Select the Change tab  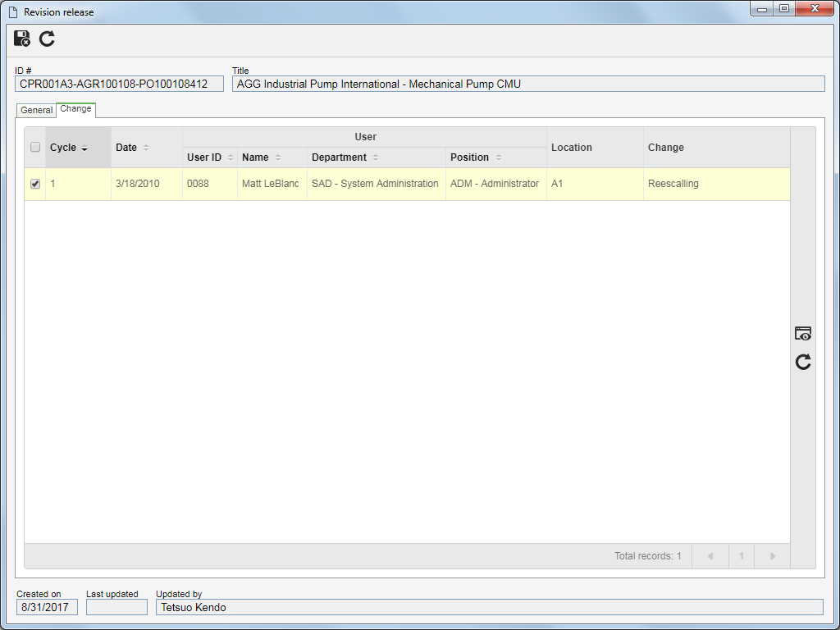click(x=75, y=109)
